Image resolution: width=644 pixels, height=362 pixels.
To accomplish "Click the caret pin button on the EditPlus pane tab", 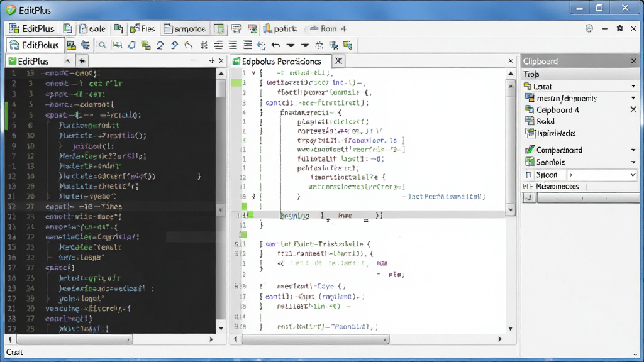I will pos(67,61).
